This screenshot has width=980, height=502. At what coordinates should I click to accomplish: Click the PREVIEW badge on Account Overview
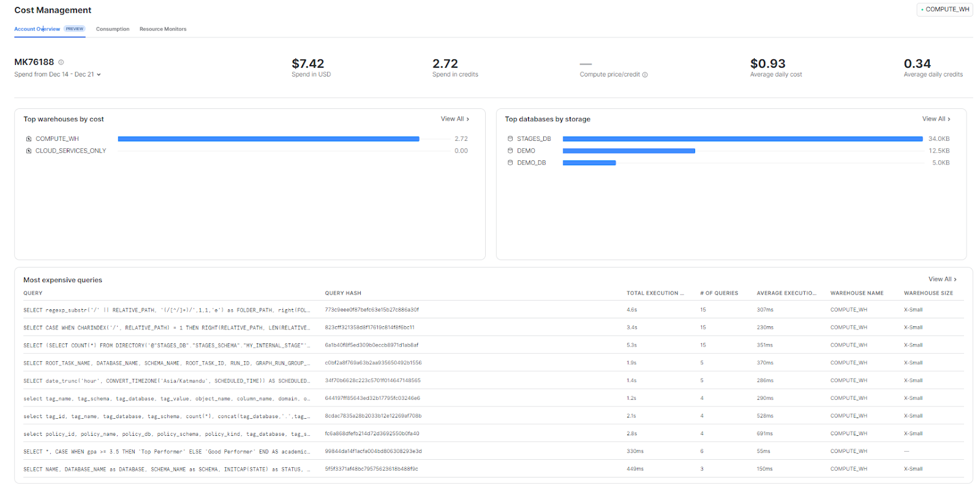coord(75,29)
